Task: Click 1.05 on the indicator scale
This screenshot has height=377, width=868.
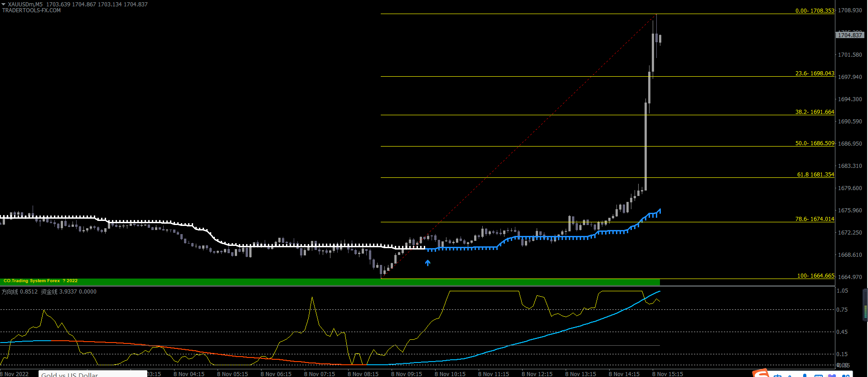Action: pyautogui.click(x=842, y=290)
